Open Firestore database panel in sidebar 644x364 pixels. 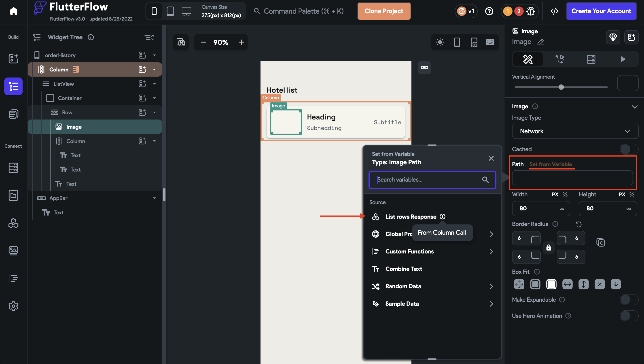13,167
